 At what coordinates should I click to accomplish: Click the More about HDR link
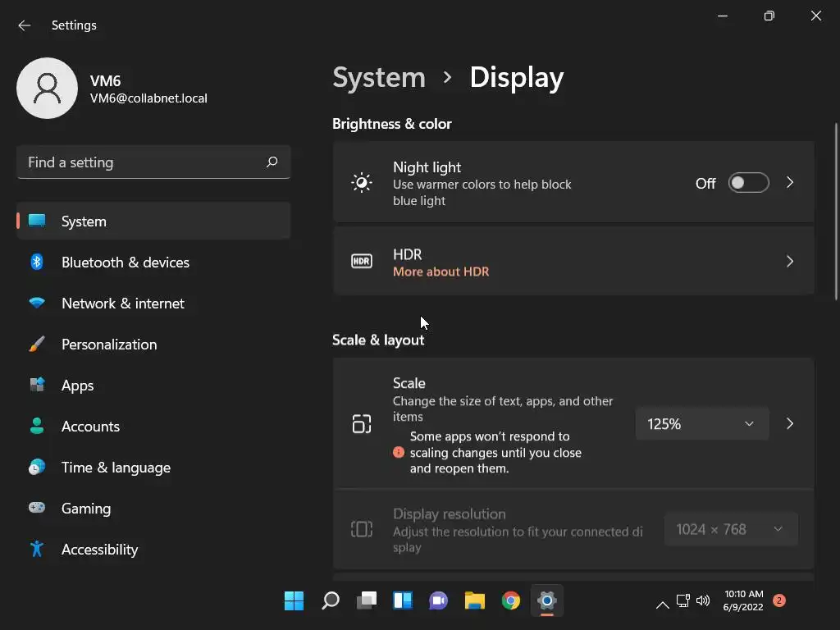(x=441, y=272)
